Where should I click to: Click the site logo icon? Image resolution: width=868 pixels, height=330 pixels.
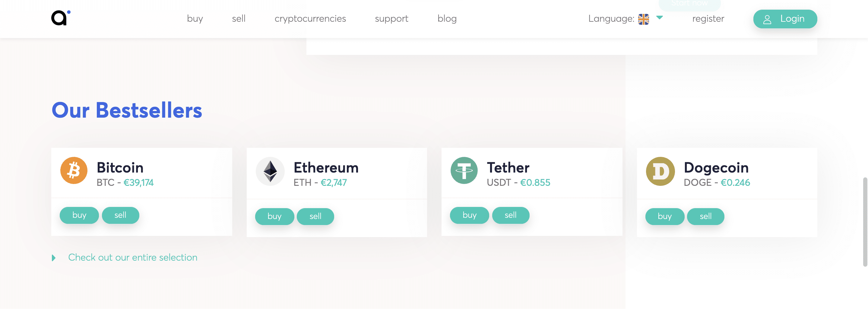(61, 18)
